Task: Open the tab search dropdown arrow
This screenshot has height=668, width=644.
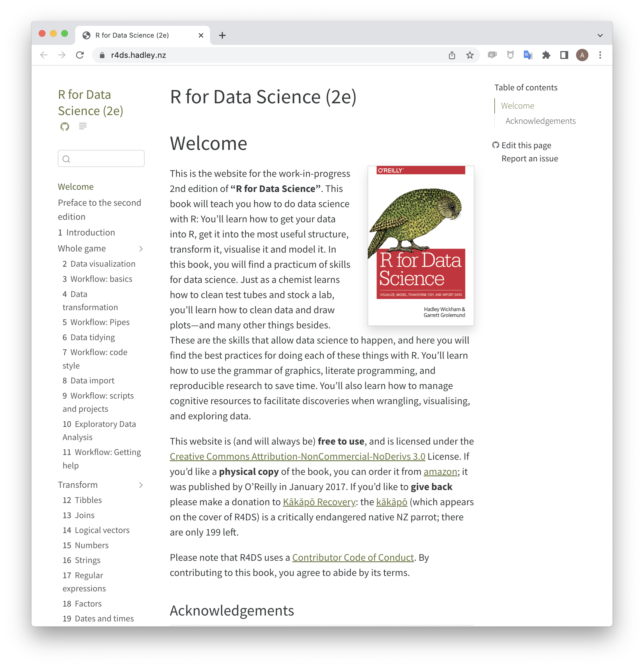Action: coord(600,35)
